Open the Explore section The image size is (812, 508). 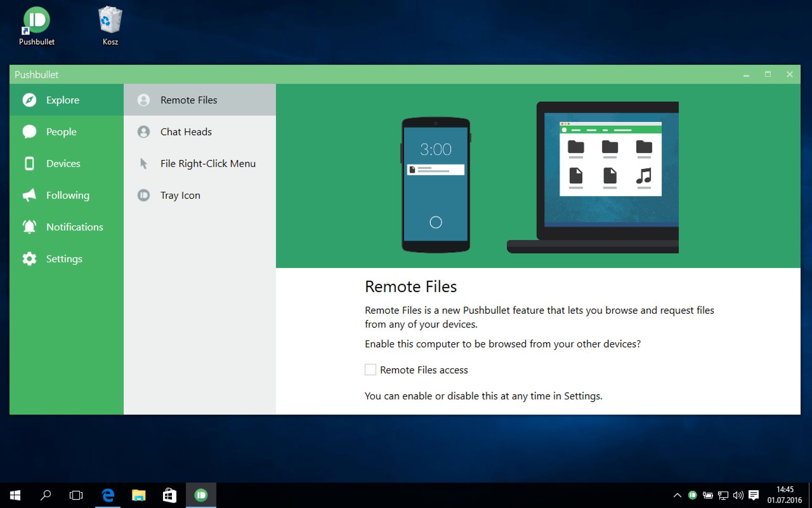[66, 100]
